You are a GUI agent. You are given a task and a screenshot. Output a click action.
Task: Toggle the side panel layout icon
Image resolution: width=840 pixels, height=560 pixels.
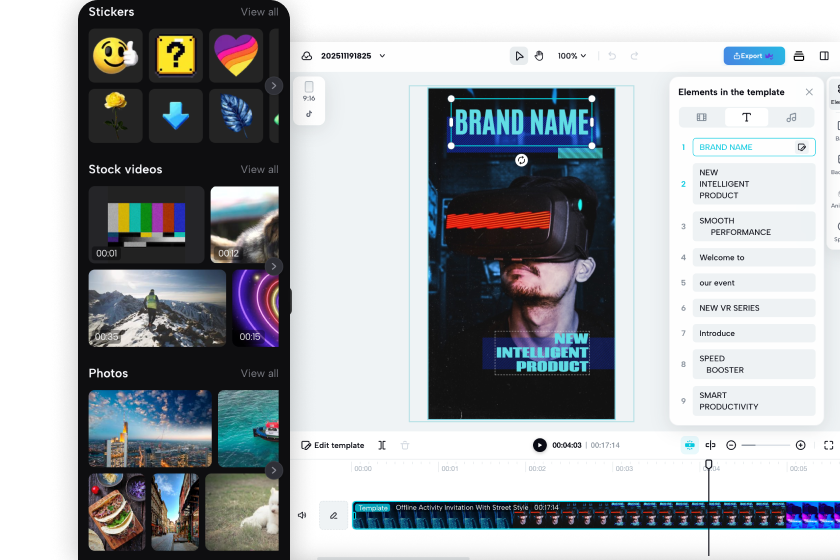coord(823,56)
